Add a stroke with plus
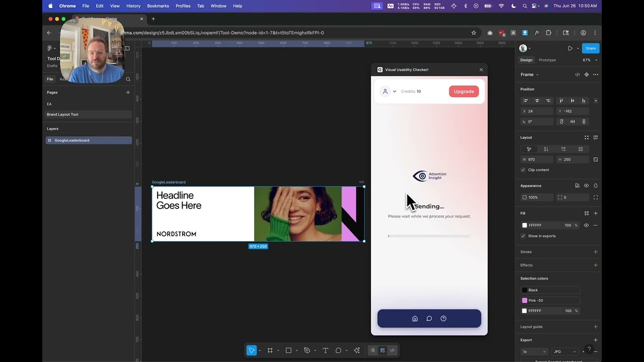The width and height of the screenshot is (644, 362). pyautogui.click(x=596, y=252)
